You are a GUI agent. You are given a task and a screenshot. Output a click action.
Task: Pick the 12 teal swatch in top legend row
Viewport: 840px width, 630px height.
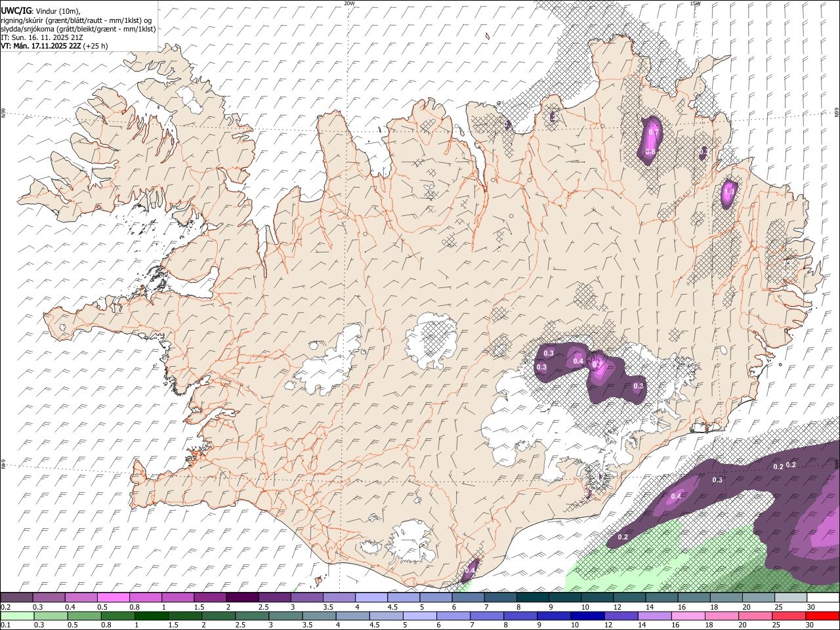(630, 598)
